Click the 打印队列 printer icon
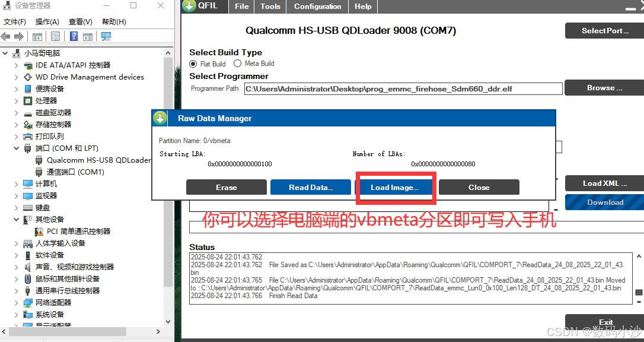The width and height of the screenshot is (644, 342). (28, 137)
